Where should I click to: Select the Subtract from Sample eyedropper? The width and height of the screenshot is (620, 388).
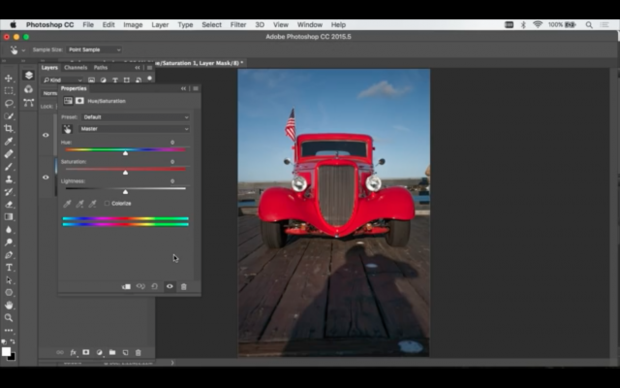[92, 204]
